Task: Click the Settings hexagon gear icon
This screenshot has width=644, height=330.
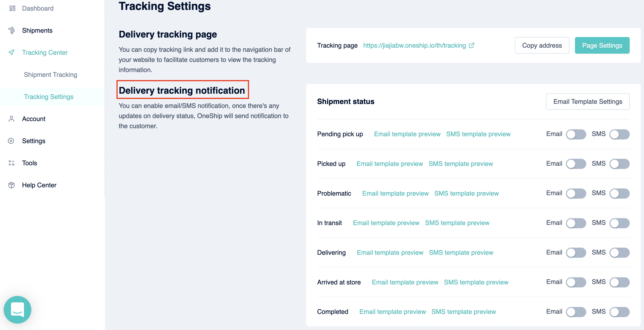Action: pos(11,141)
